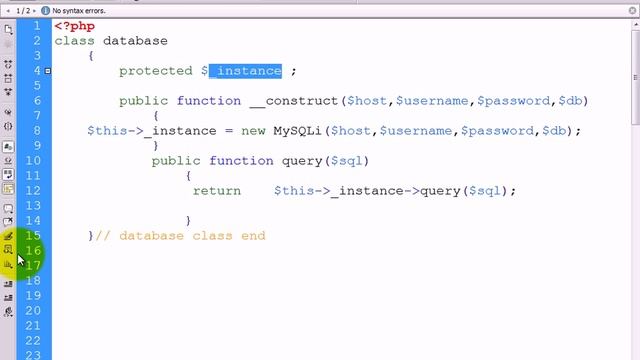The image size is (640, 360).
Task: Click the Outdent Code icon
Action: click(x=8, y=298)
